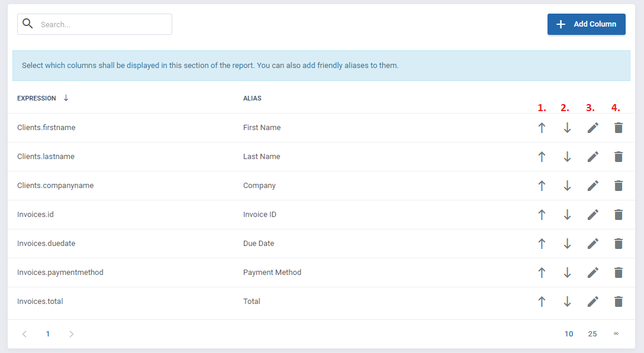Move Clients.firstname row down

tap(567, 128)
